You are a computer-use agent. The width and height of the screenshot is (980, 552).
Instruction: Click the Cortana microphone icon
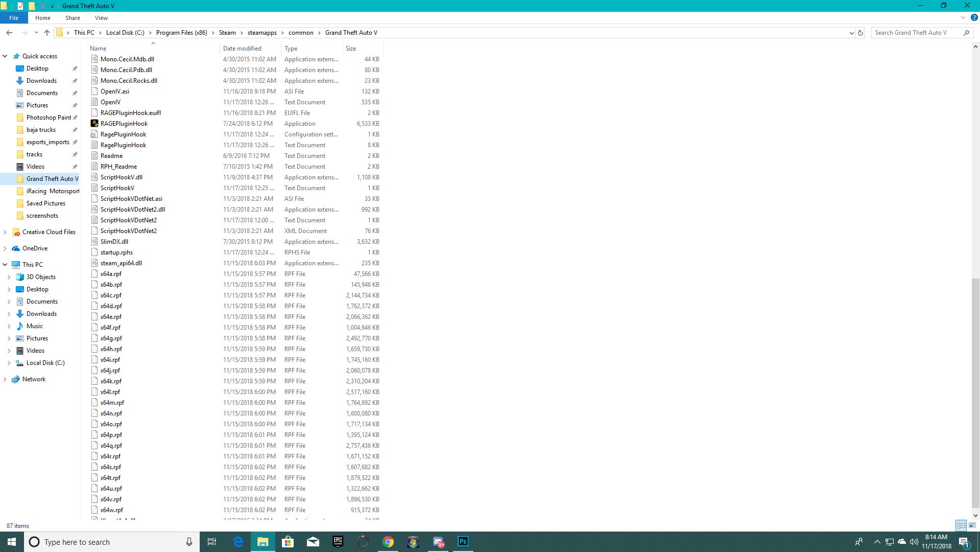(x=189, y=542)
